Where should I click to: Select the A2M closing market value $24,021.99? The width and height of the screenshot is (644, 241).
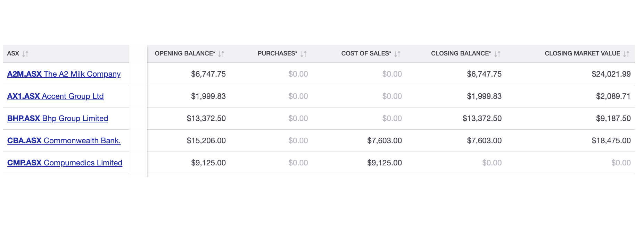coord(611,74)
